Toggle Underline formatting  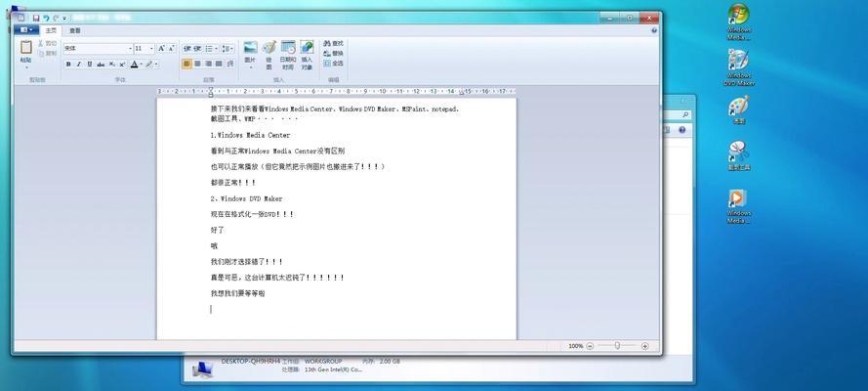(x=90, y=65)
